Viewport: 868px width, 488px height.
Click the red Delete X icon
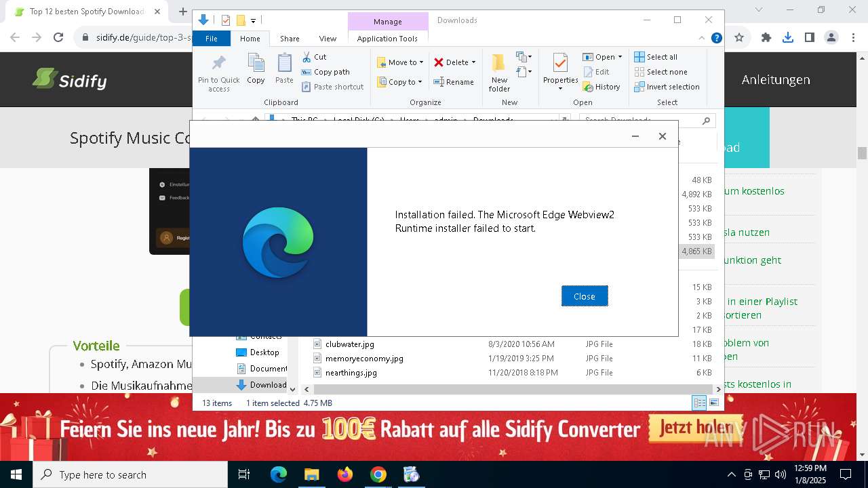tap(439, 62)
